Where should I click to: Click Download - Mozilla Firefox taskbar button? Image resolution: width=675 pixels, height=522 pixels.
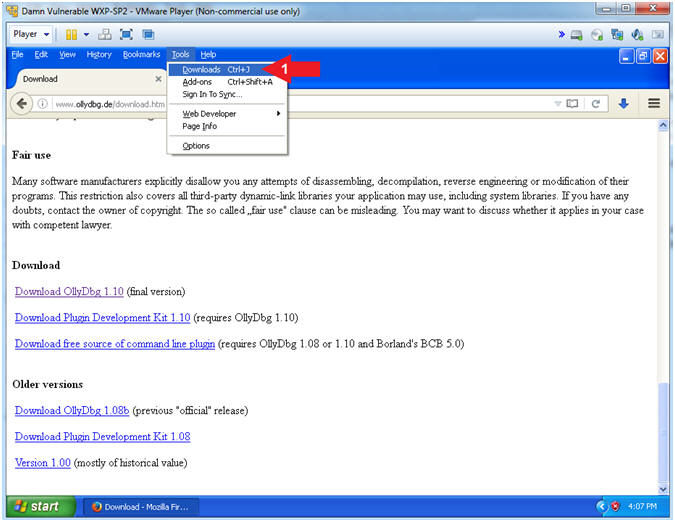tap(141, 507)
